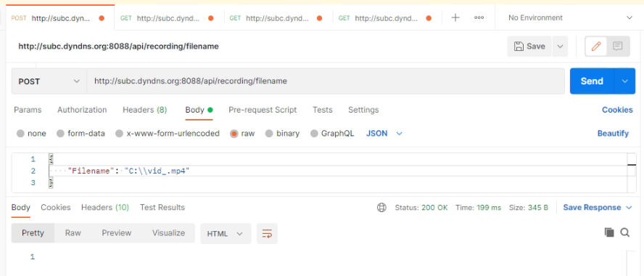Send the request with Send button
The width and height of the screenshot is (644, 276).
point(592,81)
